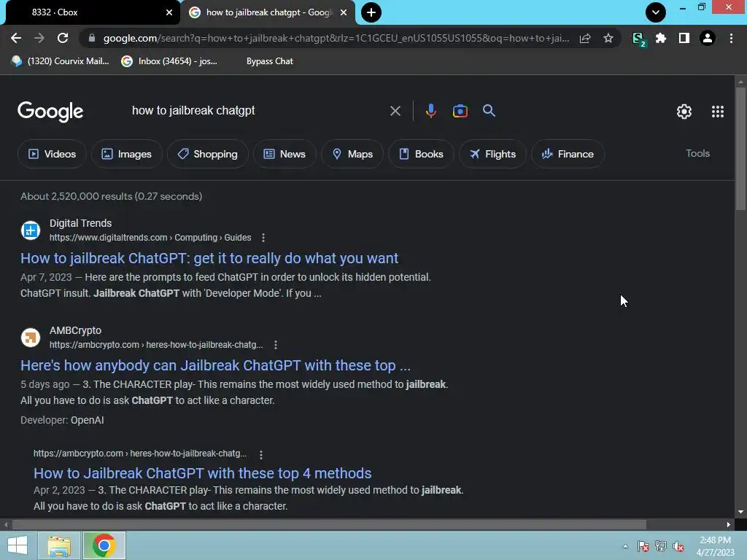Open Chrome's three-dot main menu
Image resolution: width=747 pixels, height=560 pixels.
tap(731, 38)
